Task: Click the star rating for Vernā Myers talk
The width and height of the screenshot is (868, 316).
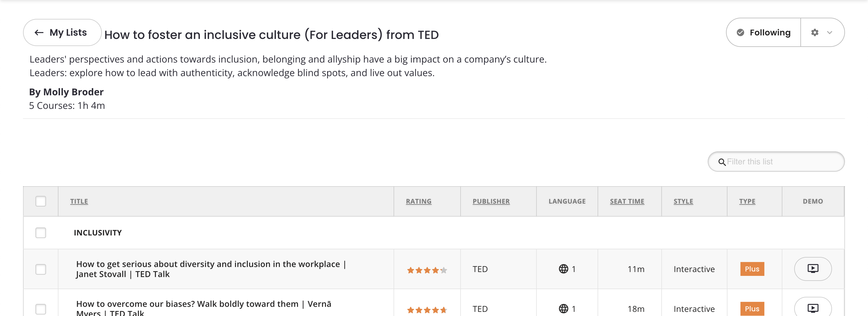Action: (427, 310)
